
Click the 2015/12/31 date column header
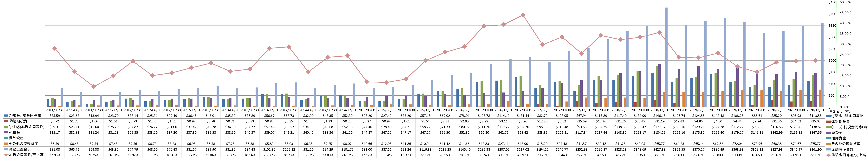pos(425,110)
